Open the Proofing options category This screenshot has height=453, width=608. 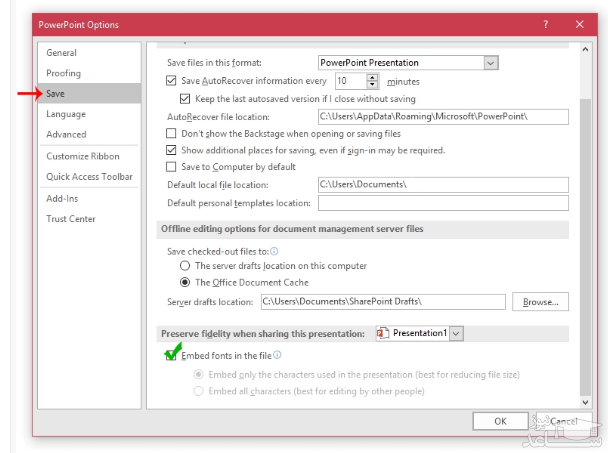coord(63,73)
